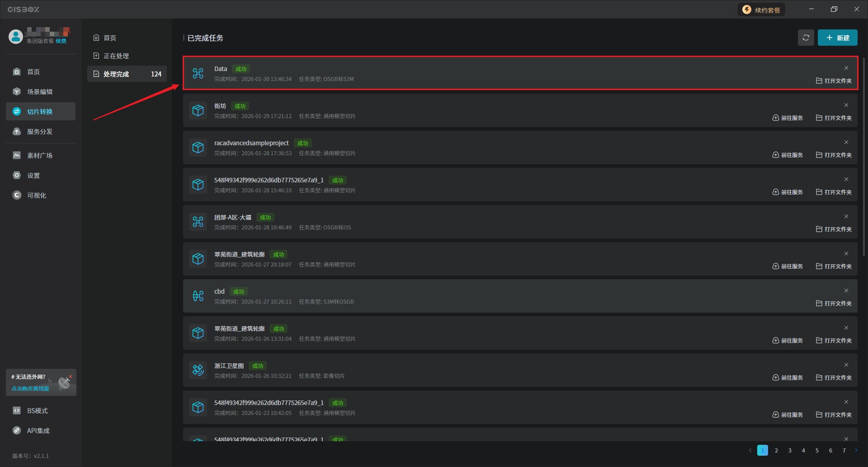Open the 切片转换 sidebar section
868x467 pixels.
(40, 112)
